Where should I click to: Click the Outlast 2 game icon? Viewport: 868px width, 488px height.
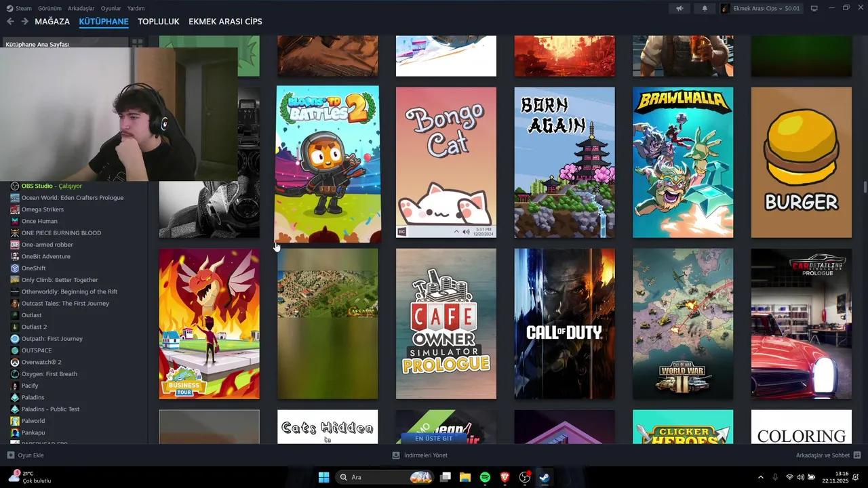tap(15, 327)
